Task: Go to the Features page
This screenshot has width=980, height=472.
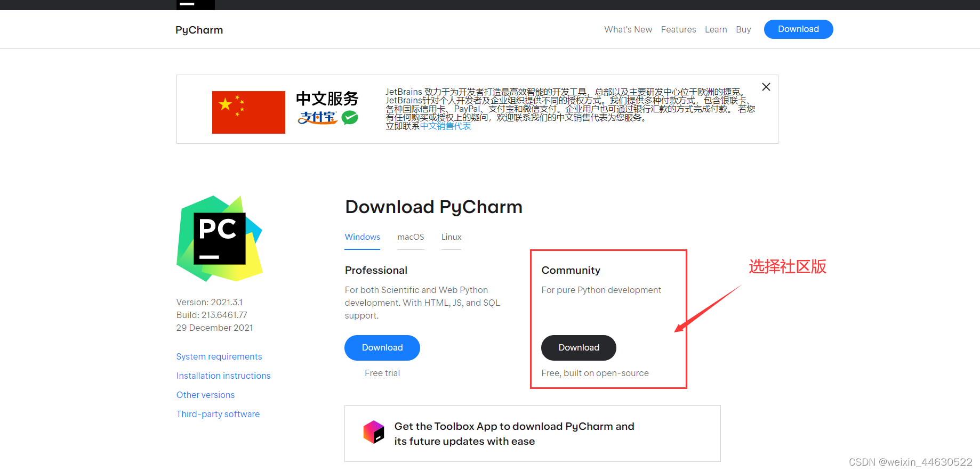Action: (678, 29)
